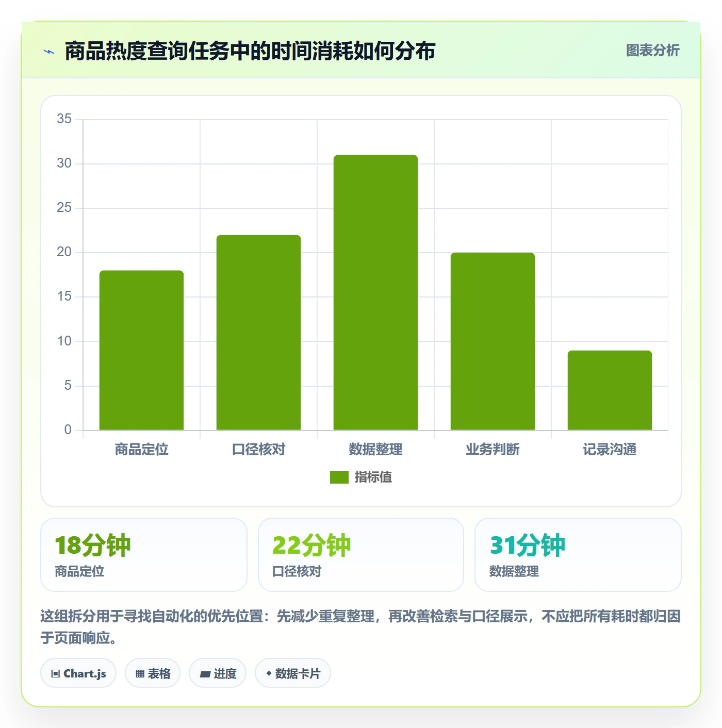Toggle the 指标值 legend color box
Image resolution: width=722 pixels, height=728 pixels.
tap(339, 477)
